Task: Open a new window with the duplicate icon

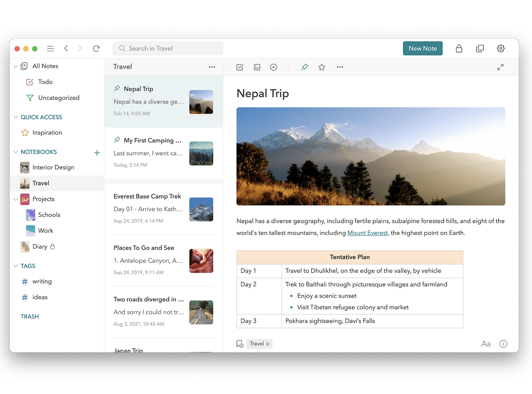Action: tap(480, 49)
